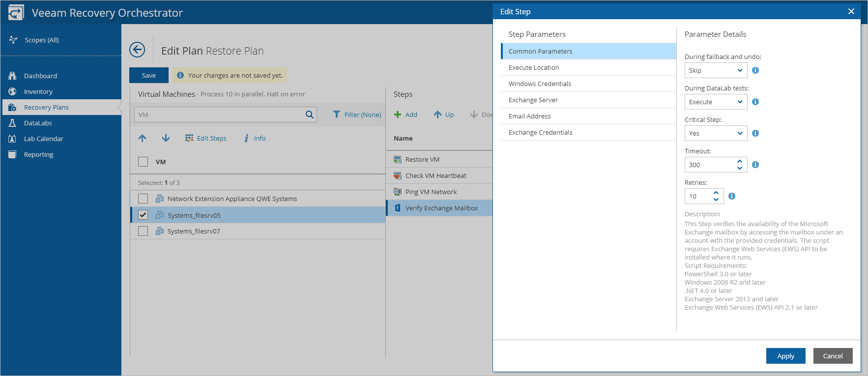Show Info for the selected VM
The image size is (868, 376).
point(255,138)
